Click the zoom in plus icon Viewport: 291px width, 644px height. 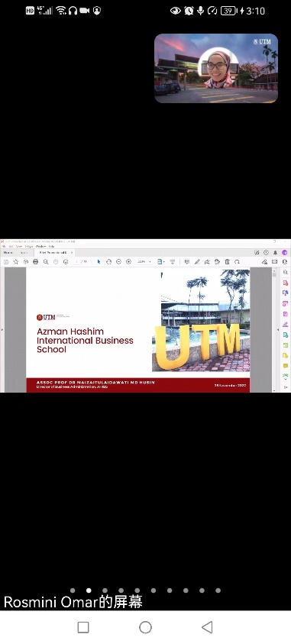[x=128, y=261]
